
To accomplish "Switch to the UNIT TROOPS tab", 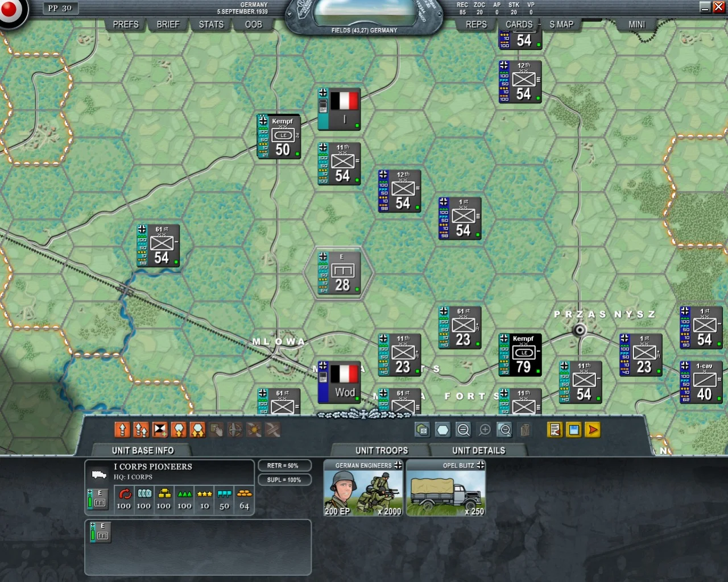I will 382,450.
